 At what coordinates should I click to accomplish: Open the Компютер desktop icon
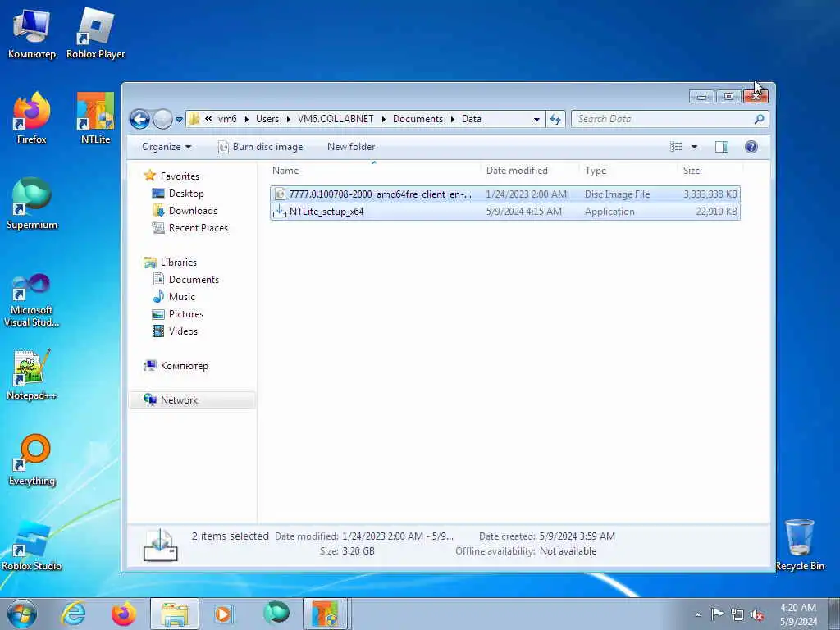click(32, 34)
